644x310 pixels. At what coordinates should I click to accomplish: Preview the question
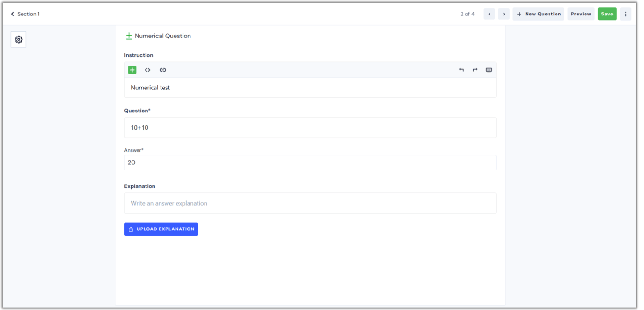(x=581, y=14)
